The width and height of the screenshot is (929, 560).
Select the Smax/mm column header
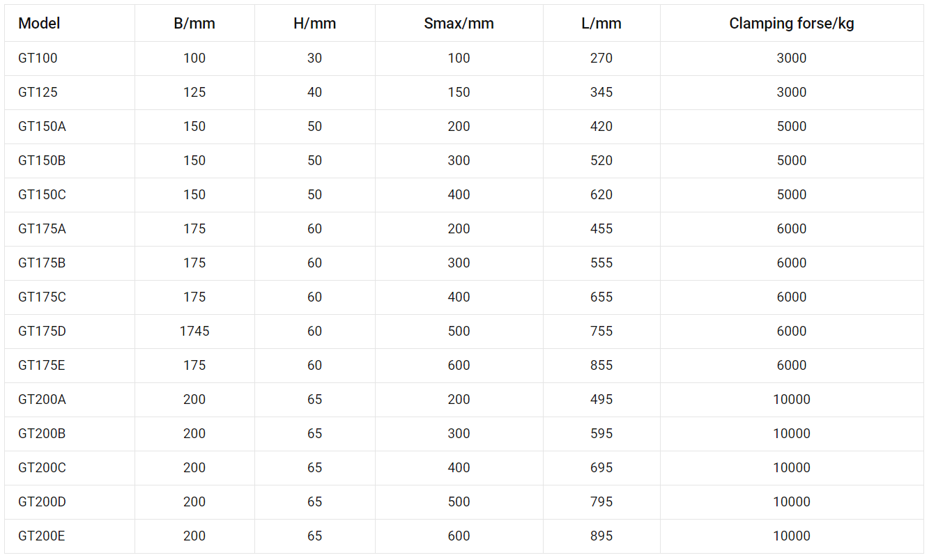(459, 23)
